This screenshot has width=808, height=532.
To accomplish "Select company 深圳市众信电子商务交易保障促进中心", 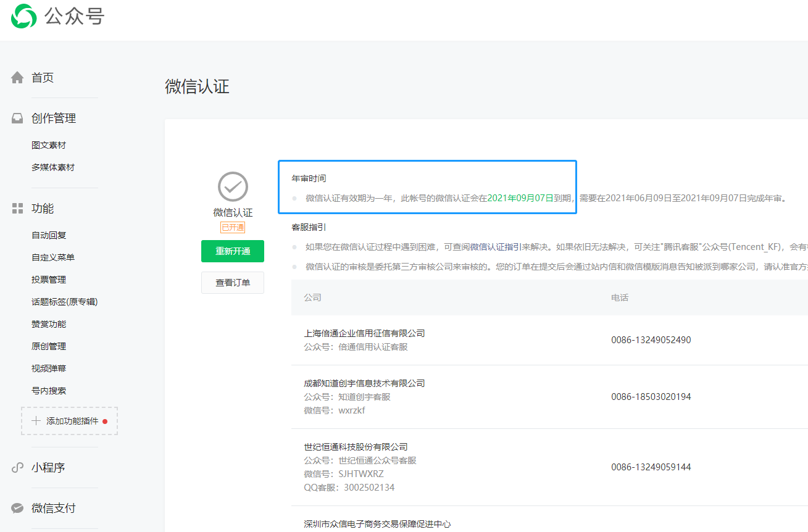I will coord(377,524).
